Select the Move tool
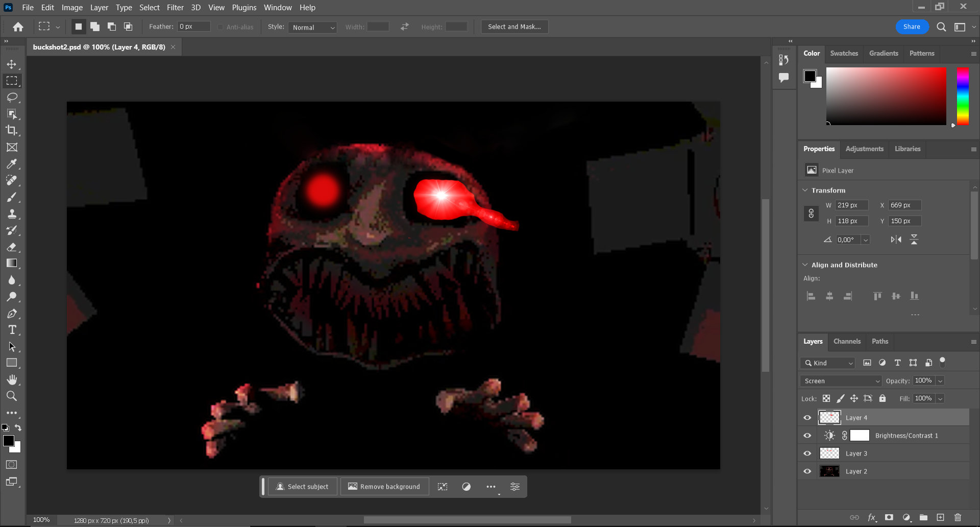 click(x=12, y=64)
